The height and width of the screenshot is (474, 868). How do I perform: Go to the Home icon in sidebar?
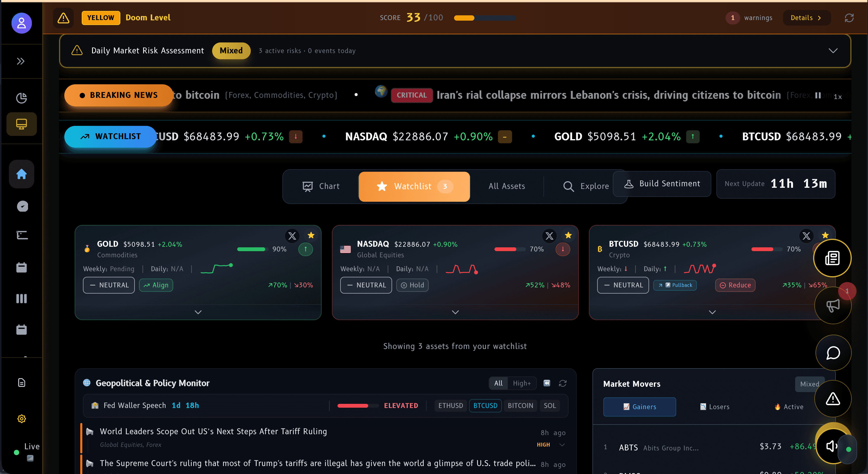click(x=21, y=174)
